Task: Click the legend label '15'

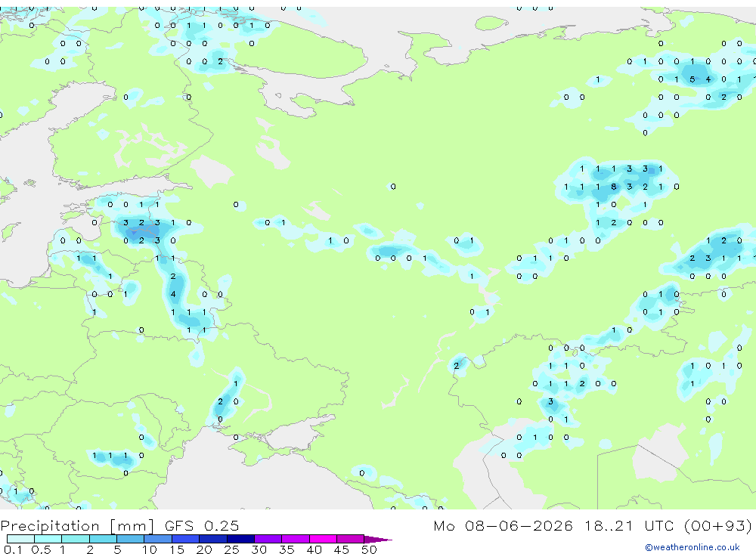Action: pyautogui.click(x=176, y=549)
